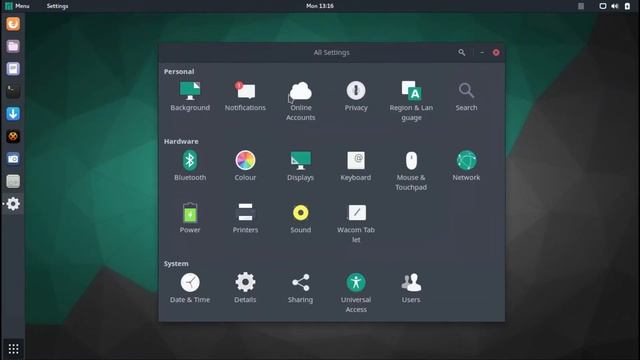
Task: Open Keyboard settings
Action: (356, 166)
